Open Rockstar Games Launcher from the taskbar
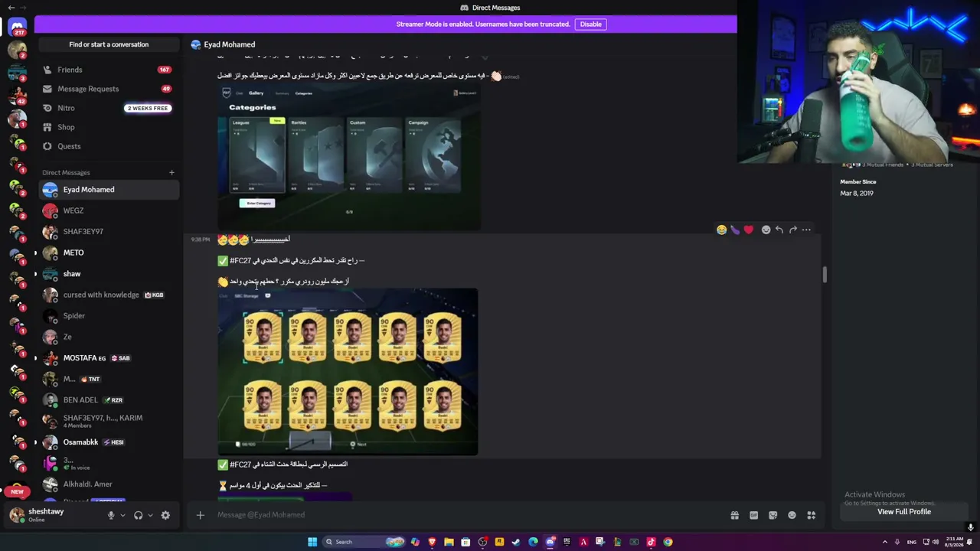This screenshot has height=551, width=980. (x=499, y=542)
